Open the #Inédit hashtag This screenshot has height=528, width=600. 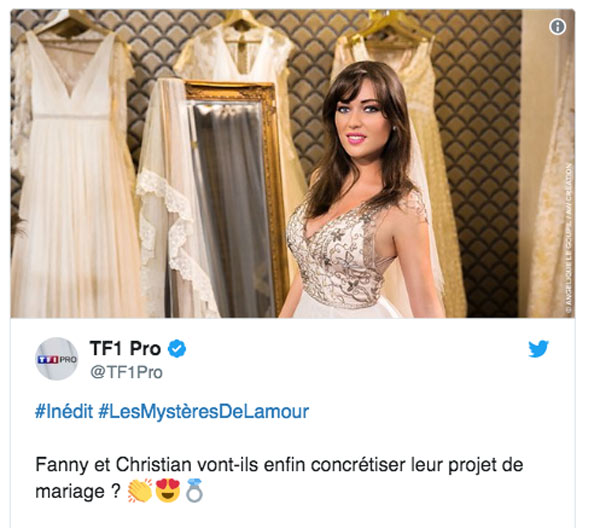[64, 412]
